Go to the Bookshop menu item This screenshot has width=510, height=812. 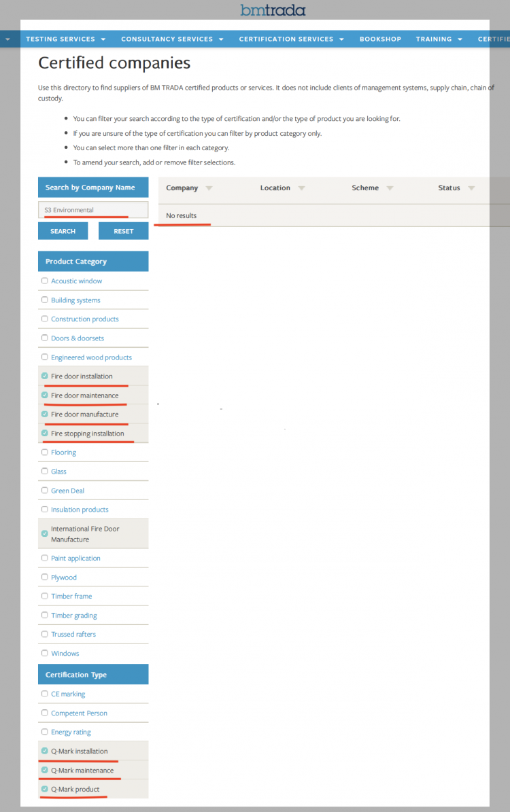point(380,39)
